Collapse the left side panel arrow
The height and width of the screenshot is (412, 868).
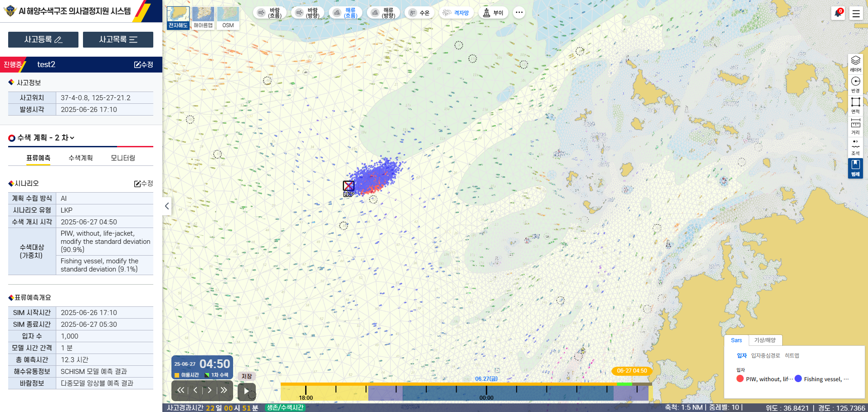click(167, 206)
